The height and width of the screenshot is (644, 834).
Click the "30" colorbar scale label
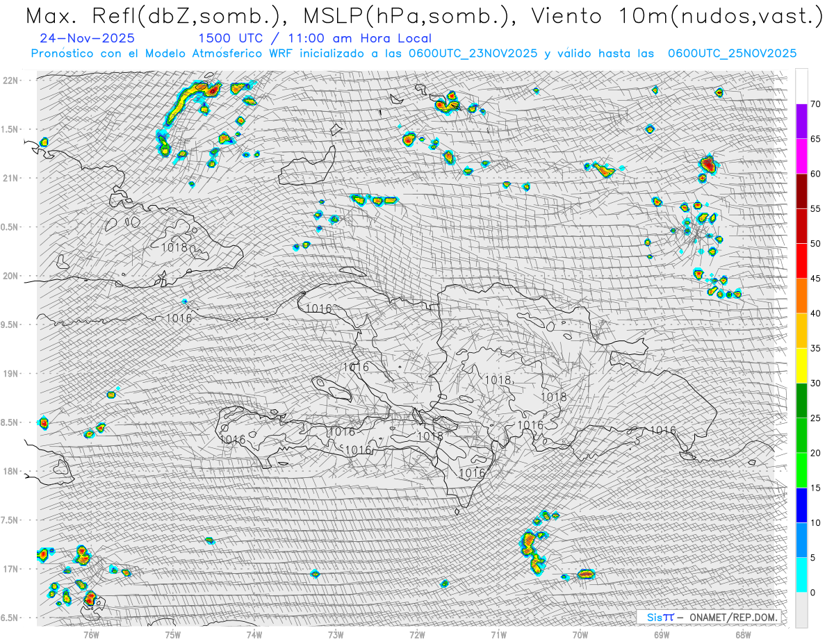click(x=816, y=383)
